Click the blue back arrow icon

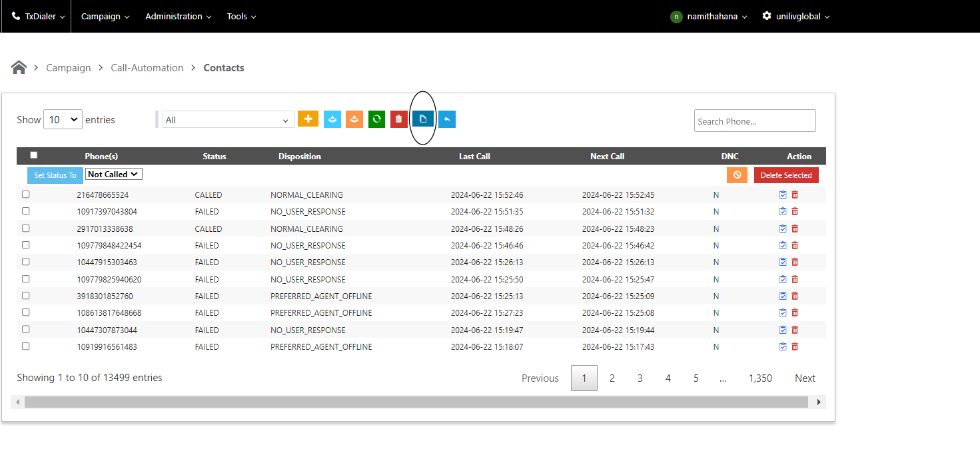(447, 119)
